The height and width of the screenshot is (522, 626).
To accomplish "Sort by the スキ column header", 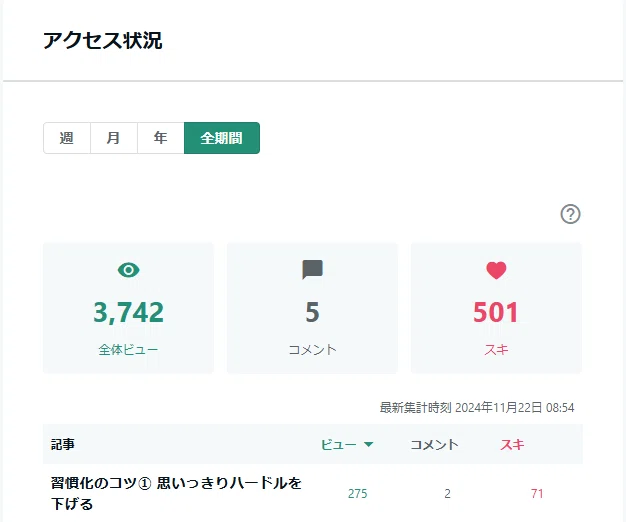I will click(512, 444).
